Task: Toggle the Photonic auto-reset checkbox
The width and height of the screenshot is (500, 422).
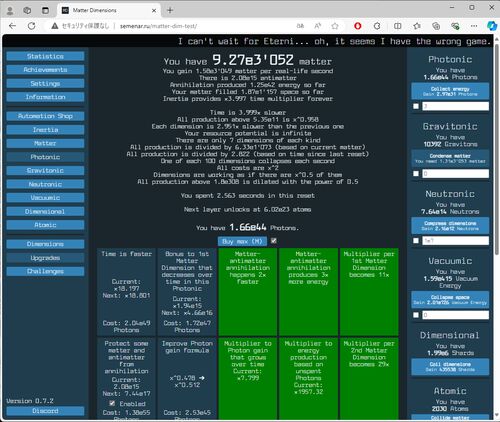Action: (x=416, y=106)
